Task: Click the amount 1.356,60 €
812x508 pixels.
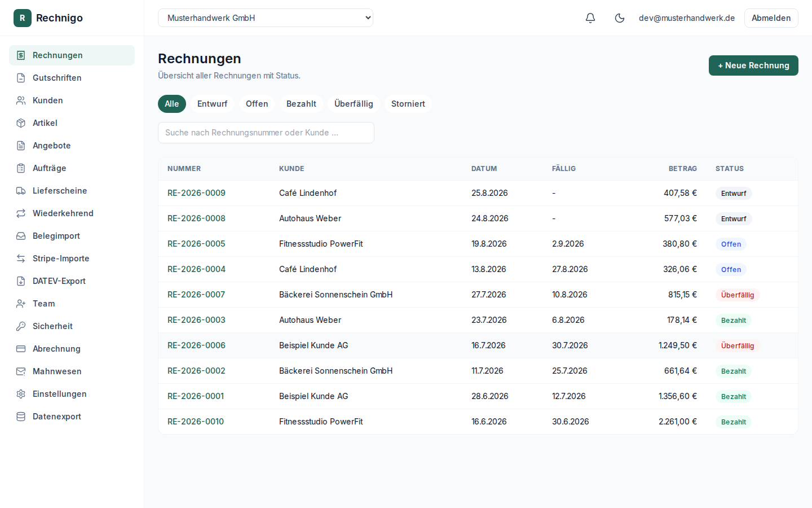Action: (678, 396)
